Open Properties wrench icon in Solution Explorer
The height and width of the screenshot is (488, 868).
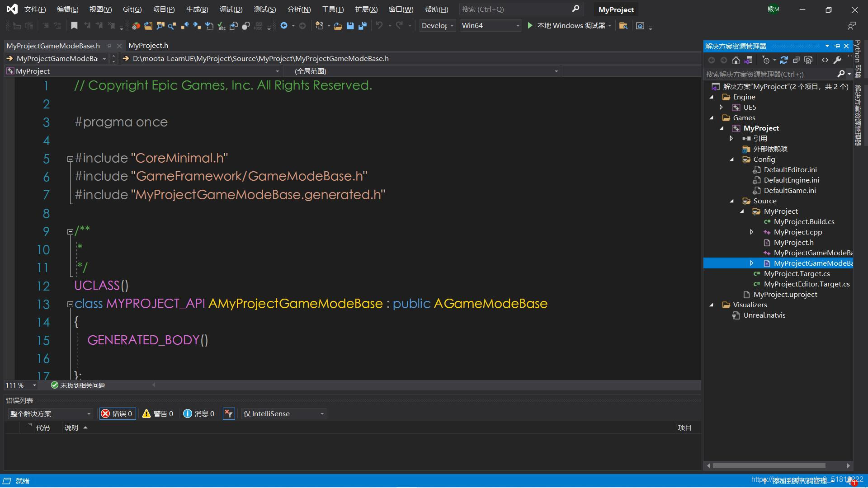[x=837, y=60]
